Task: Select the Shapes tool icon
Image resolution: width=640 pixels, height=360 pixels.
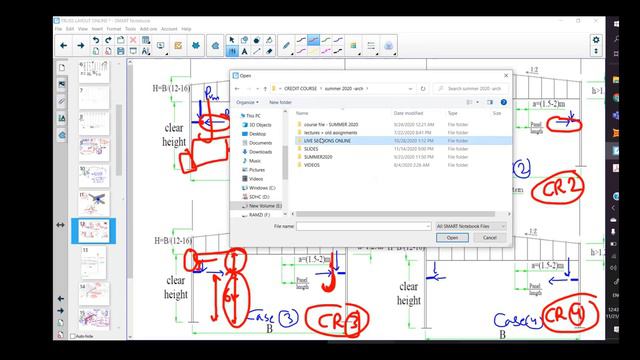Action: [x=244, y=40]
